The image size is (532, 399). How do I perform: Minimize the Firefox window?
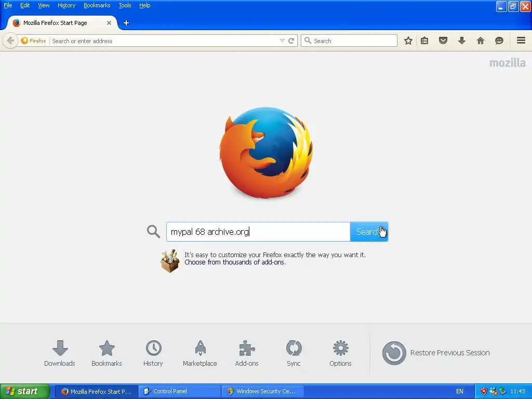(501, 6)
